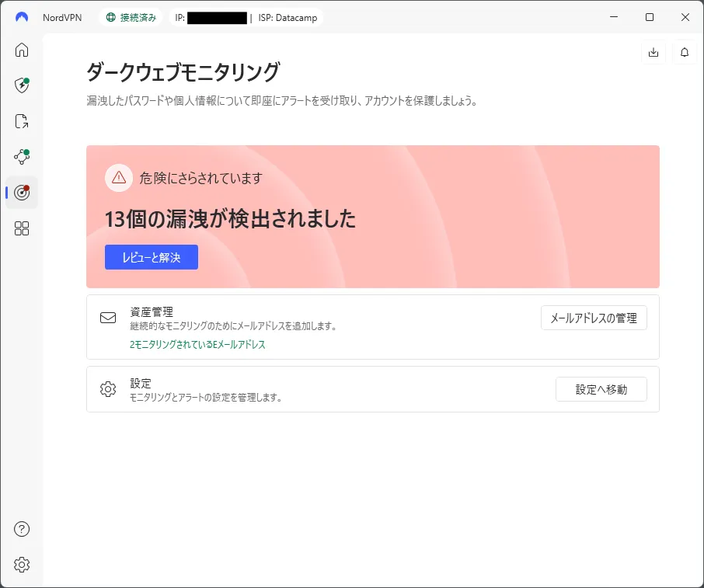Open the file share sidebar icon
704x588 pixels.
pyautogui.click(x=22, y=121)
